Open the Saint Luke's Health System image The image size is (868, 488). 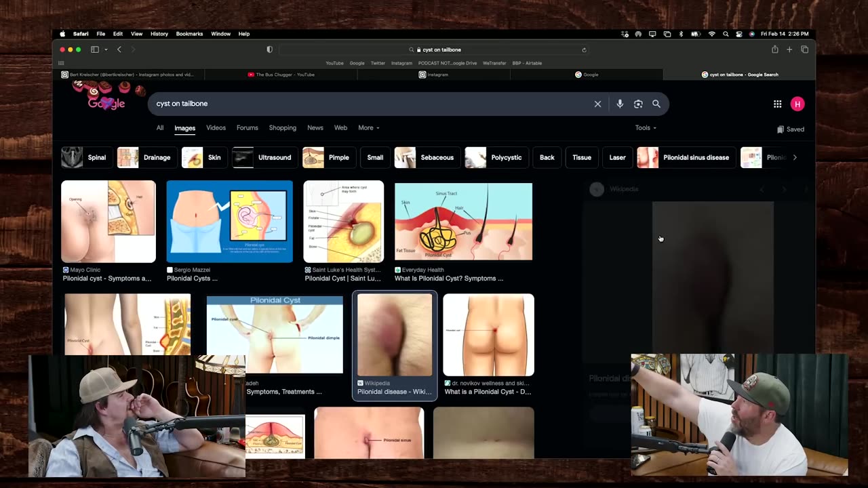(344, 222)
